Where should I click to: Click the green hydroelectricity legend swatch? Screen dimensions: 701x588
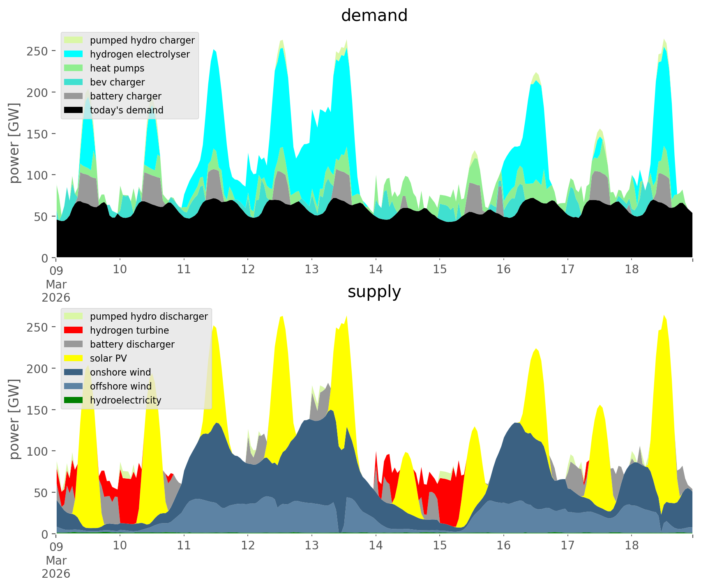74,400
